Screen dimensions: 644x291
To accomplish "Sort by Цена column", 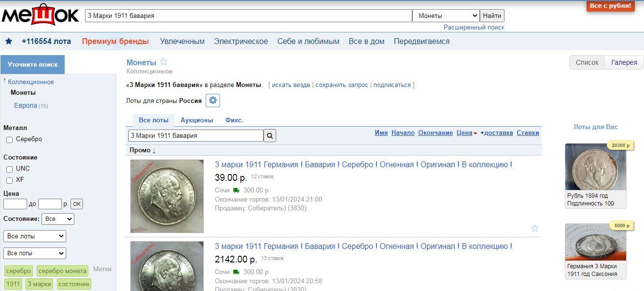I will click(464, 132).
